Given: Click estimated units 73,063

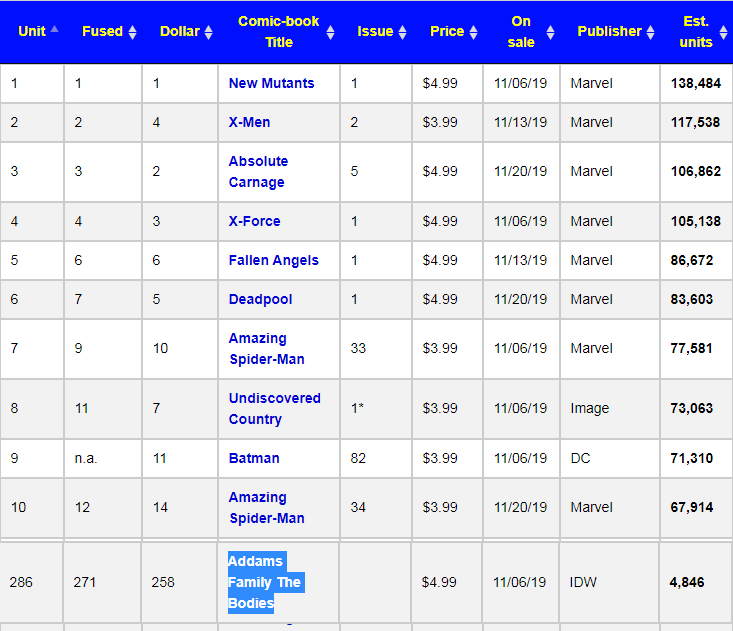Looking at the screenshot, I should pos(692,409).
